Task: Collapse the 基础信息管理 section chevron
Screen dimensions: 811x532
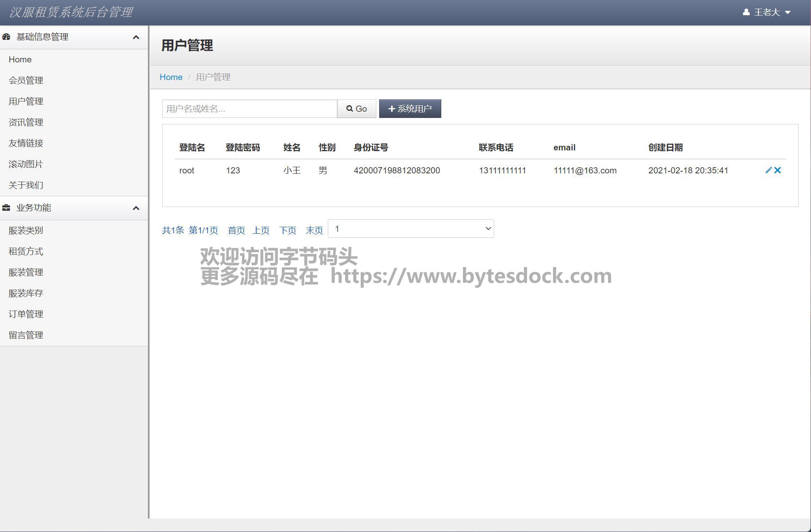Action: pos(136,37)
